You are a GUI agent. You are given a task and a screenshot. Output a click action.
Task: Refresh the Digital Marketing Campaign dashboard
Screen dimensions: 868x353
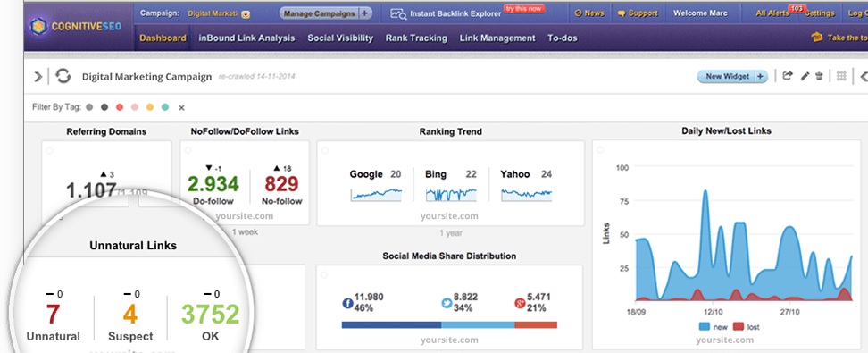(63, 76)
